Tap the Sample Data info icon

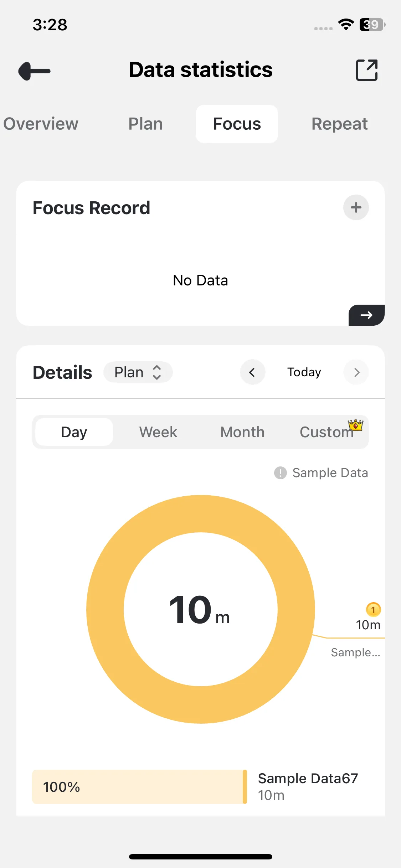(281, 473)
